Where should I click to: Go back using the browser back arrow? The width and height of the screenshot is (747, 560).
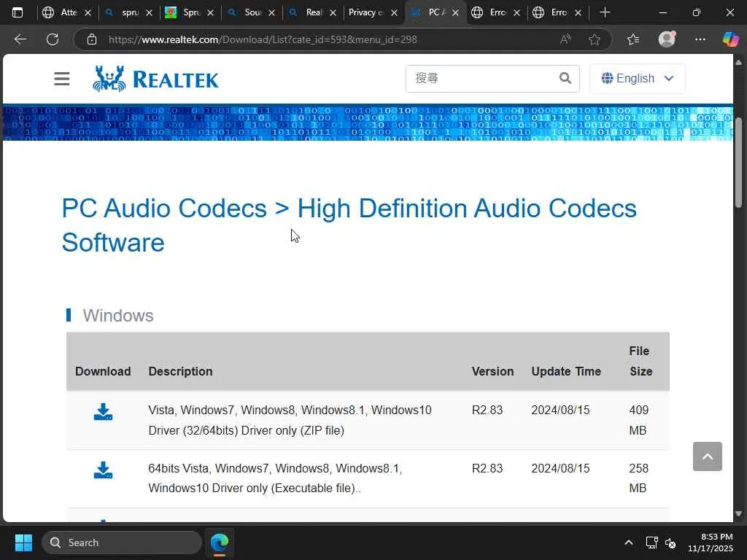coord(20,39)
